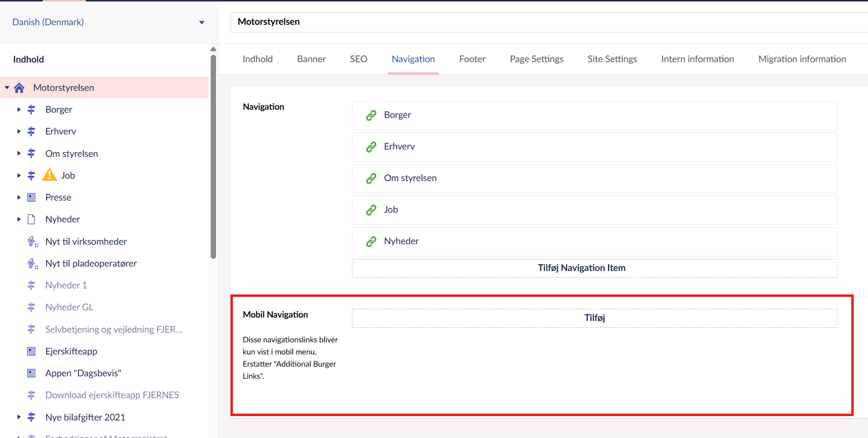Screen dimensions: 868x438
Task: Click the signpost icon beside Erhverv
Action: click(32, 132)
